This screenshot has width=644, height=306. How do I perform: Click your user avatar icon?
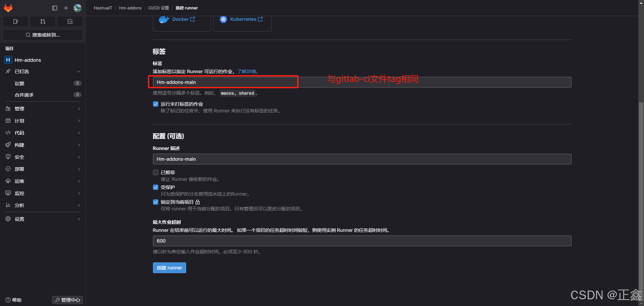77,8
